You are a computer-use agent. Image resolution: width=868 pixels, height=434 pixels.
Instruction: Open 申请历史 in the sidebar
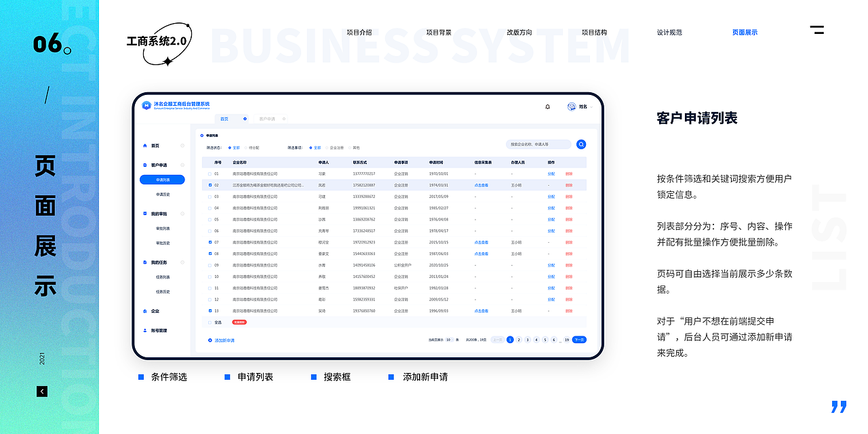(163, 195)
